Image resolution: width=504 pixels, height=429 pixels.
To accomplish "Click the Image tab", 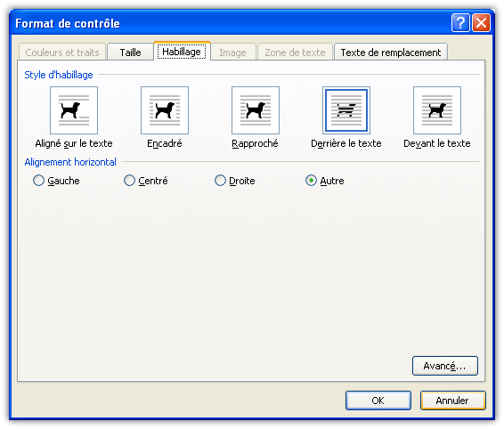I will tap(232, 52).
